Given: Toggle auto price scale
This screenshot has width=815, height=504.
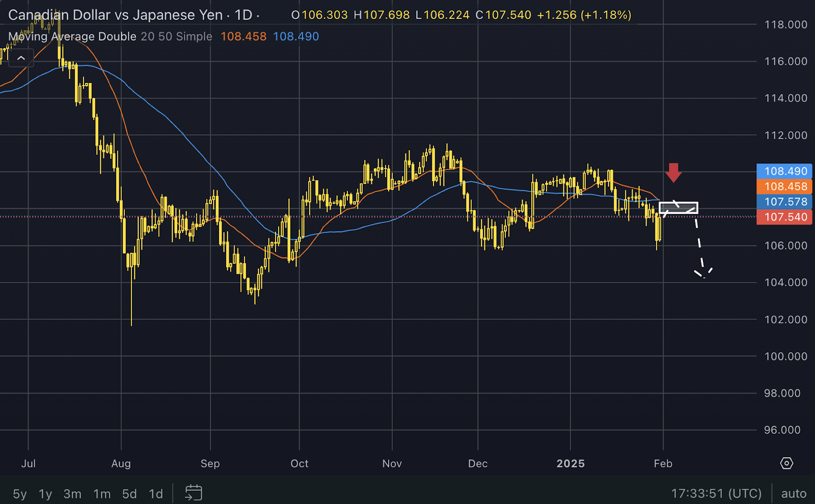Looking at the screenshot, I should coord(794,493).
